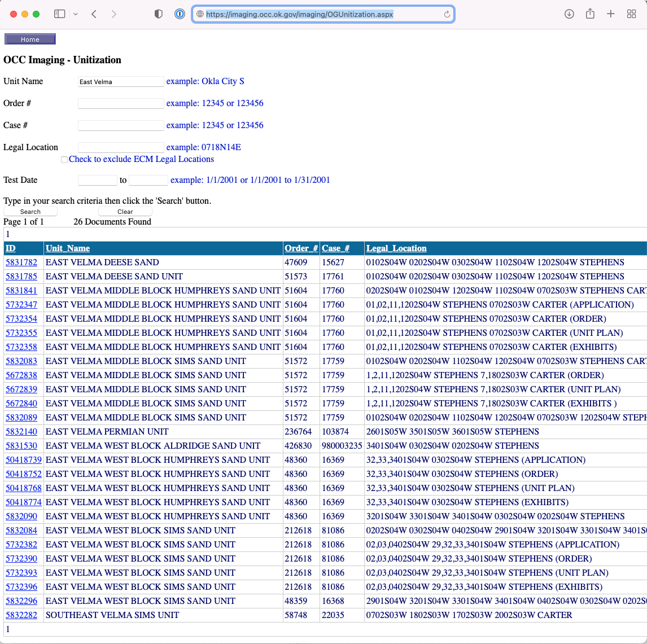
Task: Open document ID 5832140
Action: click(x=21, y=432)
